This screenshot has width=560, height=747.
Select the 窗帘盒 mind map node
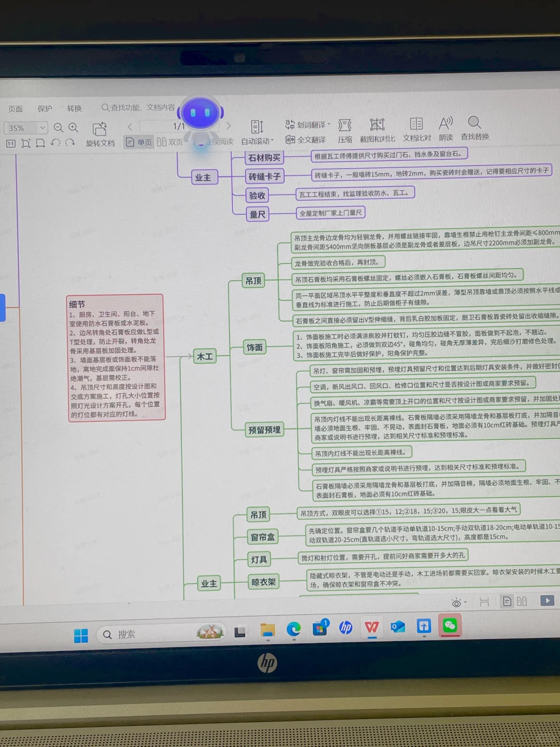[263, 537]
